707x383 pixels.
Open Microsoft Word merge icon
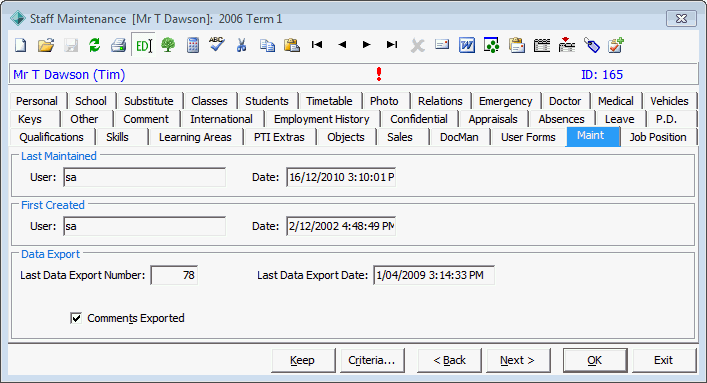click(467, 45)
